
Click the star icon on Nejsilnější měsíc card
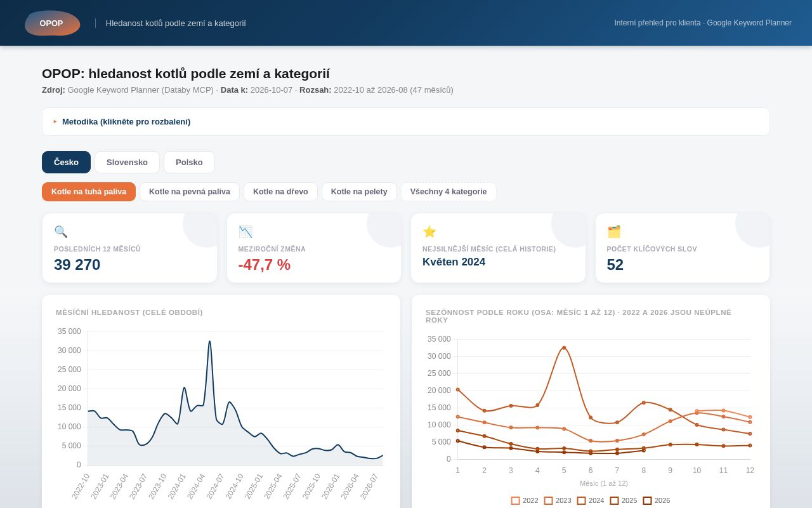429,232
